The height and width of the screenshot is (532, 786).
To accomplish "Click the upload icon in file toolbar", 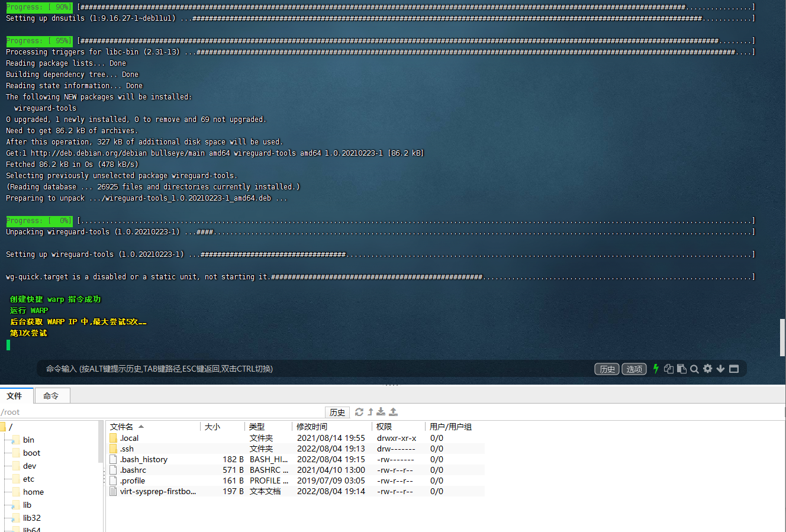I will click(x=393, y=412).
